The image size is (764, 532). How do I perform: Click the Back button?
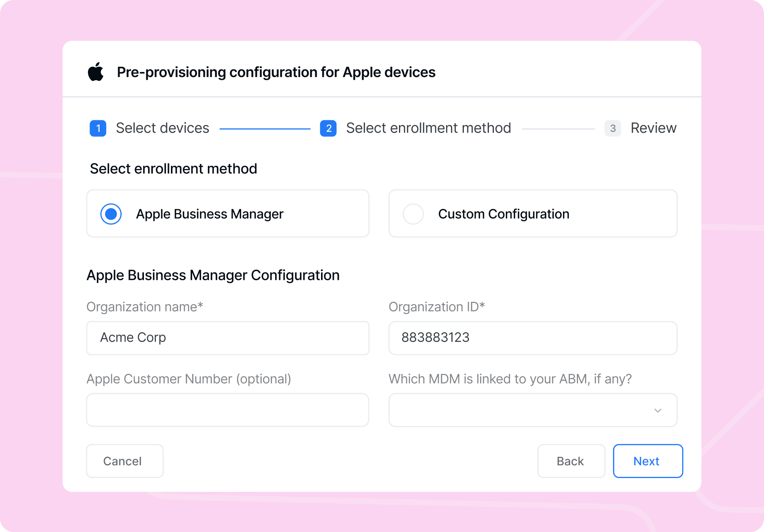[x=571, y=461]
